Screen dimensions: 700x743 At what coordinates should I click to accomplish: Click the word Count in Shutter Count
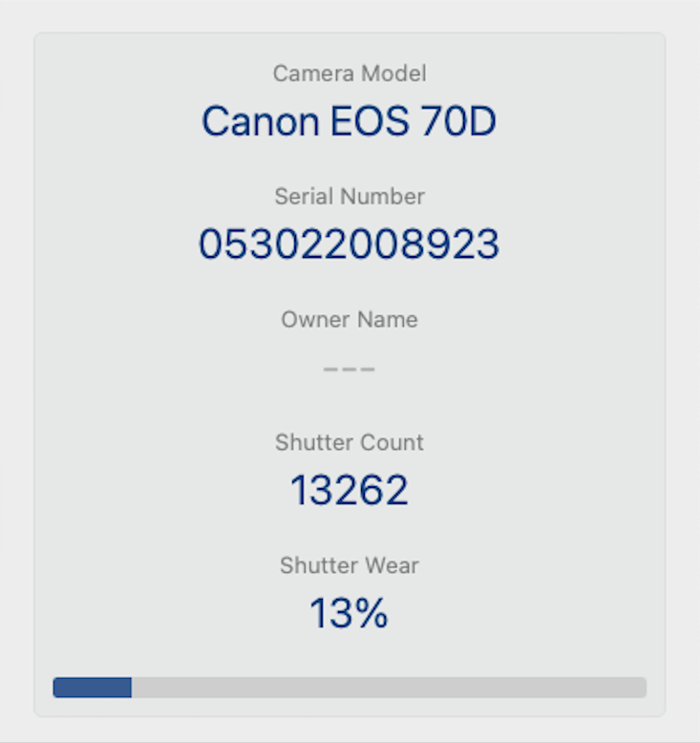click(392, 442)
